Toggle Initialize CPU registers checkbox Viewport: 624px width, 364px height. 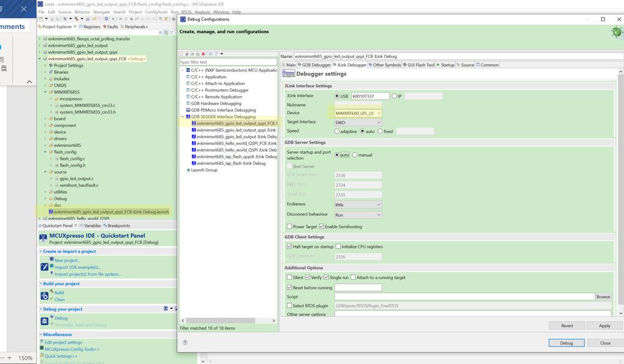(338, 246)
